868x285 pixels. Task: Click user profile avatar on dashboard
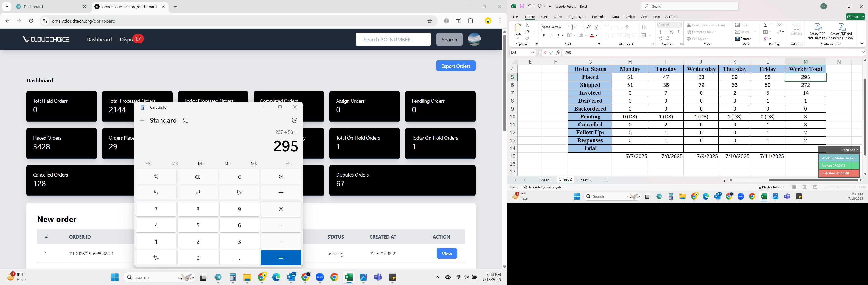pos(474,39)
